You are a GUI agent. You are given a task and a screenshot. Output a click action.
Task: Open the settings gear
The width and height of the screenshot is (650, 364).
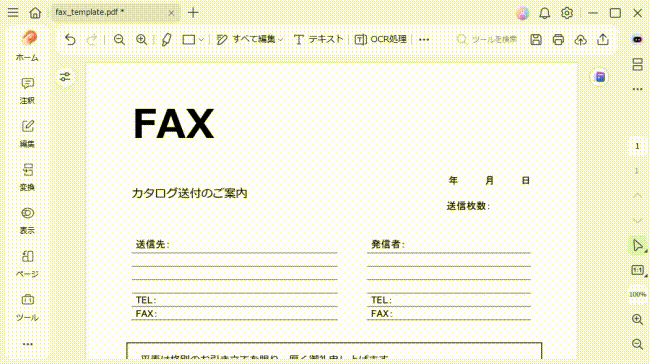click(x=567, y=13)
